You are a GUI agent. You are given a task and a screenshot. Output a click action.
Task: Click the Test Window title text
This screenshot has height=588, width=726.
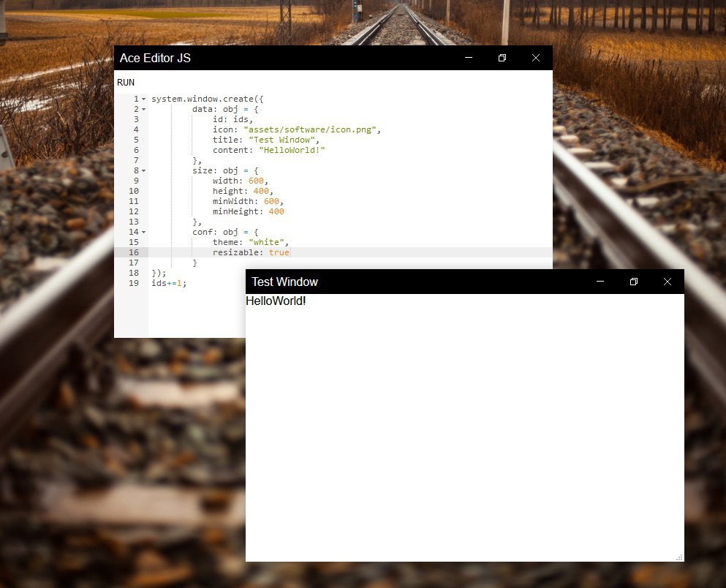284,282
